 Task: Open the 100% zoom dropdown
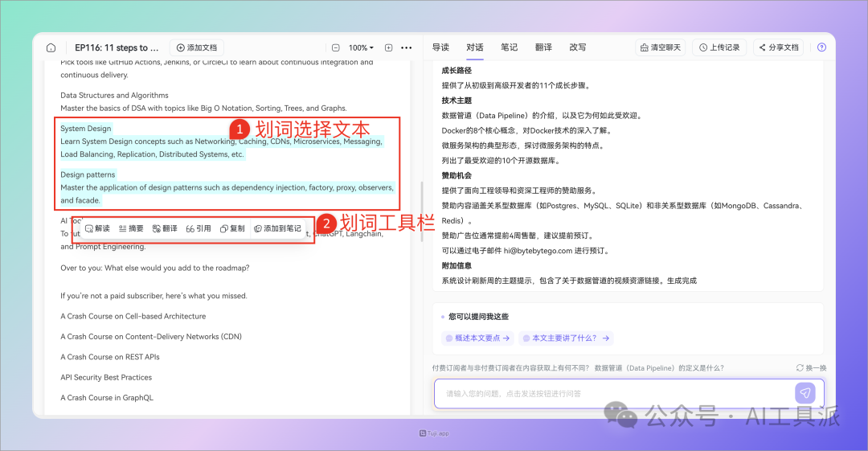[x=361, y=47]
